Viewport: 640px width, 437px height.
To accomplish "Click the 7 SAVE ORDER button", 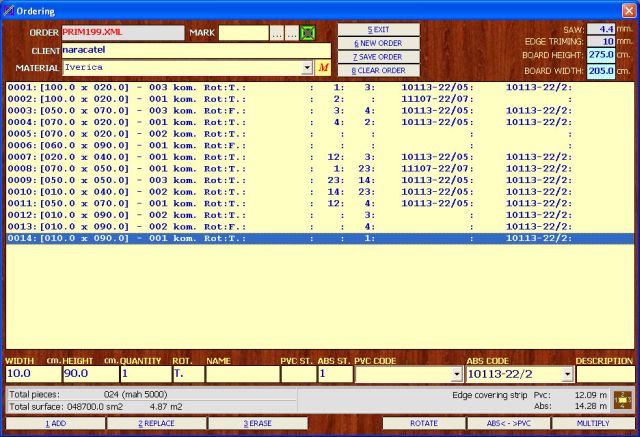I will tap(378, 57).
